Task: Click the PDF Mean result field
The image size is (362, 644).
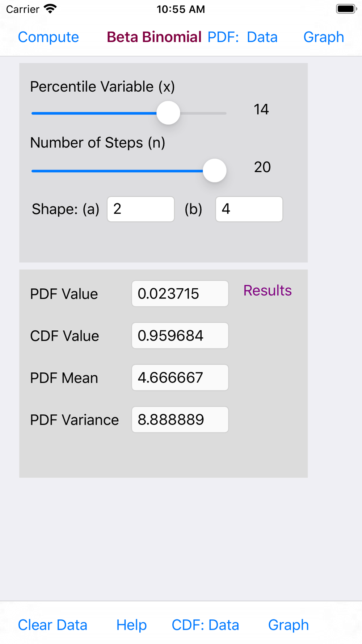Action: (x=180, y=378)
